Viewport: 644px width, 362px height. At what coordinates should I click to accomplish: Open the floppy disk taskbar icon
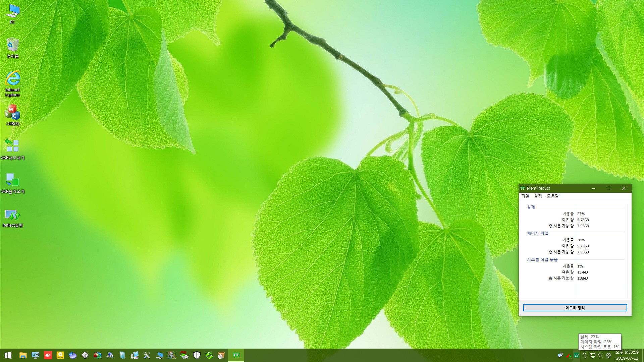pos(85,355)
